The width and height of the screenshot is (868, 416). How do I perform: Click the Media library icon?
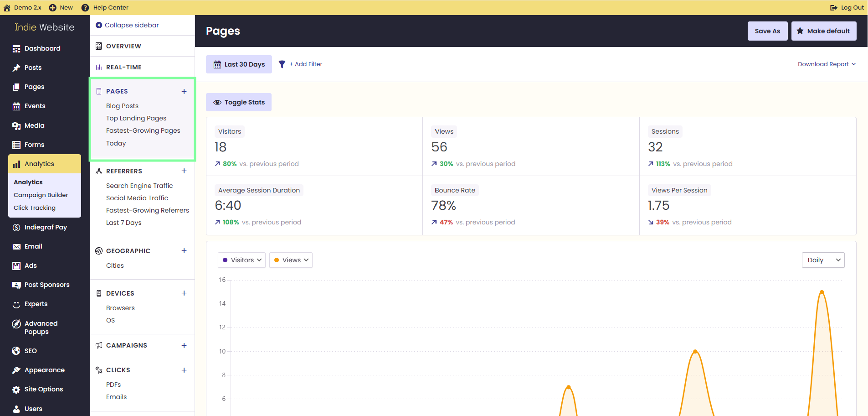(16, 125)
